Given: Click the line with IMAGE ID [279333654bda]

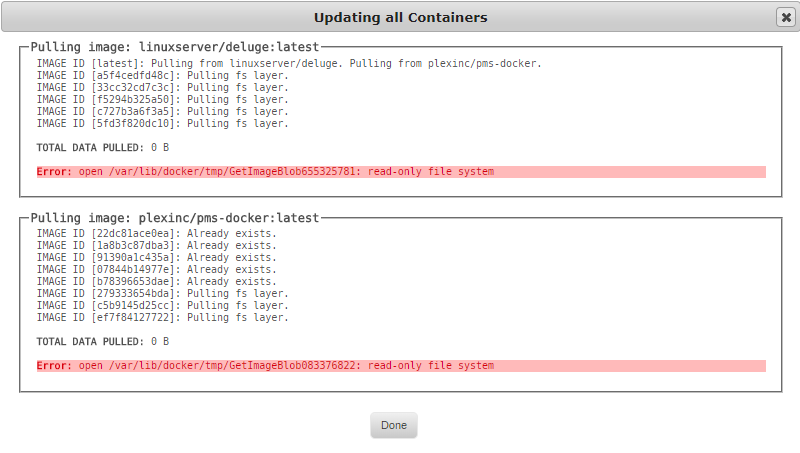Looking at the screenshot, I should [x=162, y=293].
